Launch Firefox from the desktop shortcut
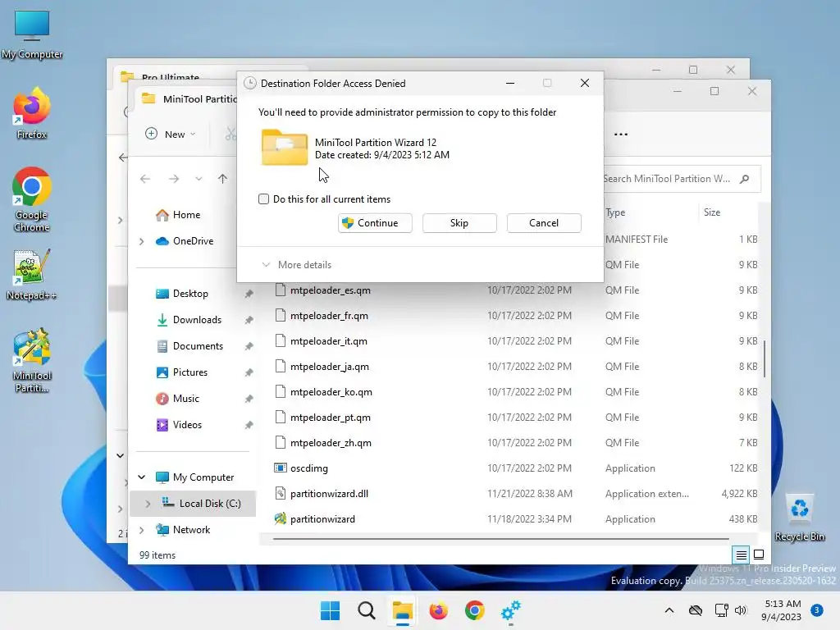 [x=32, y=114]
